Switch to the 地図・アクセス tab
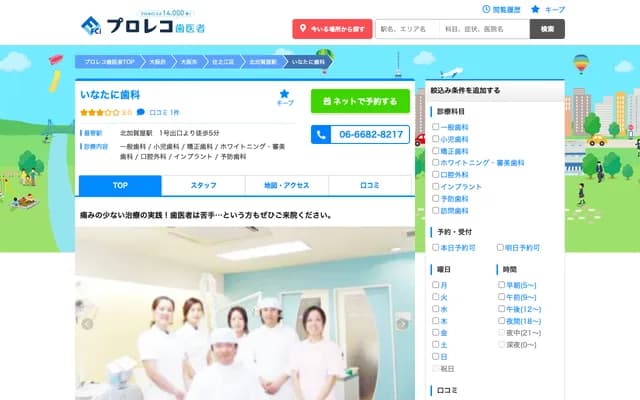 click(287, 186)
